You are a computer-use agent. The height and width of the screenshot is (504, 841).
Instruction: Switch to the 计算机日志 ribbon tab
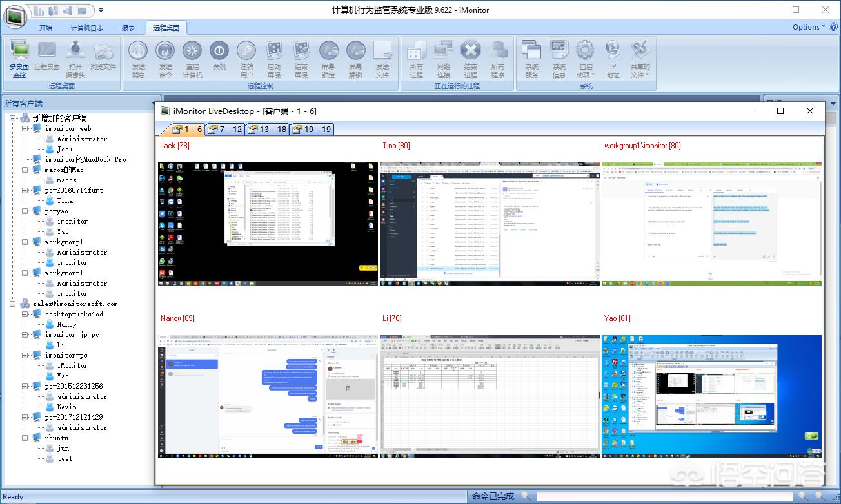[86, 28]
